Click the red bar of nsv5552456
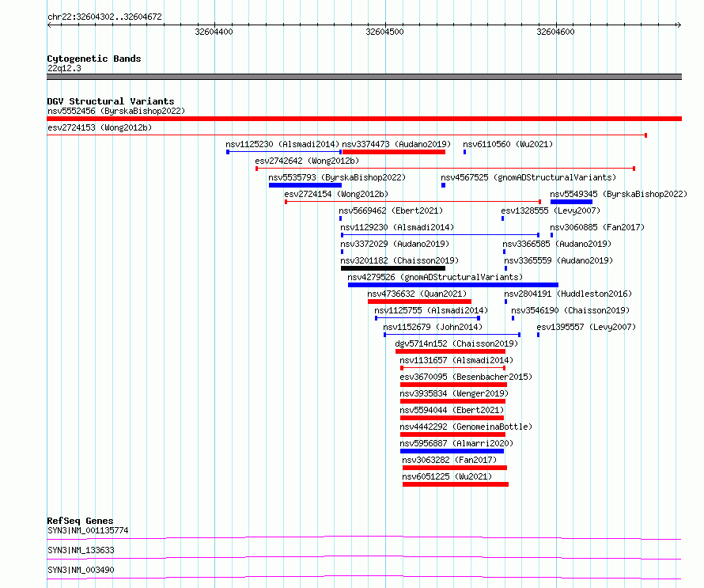Viewport: 704px width, 588px height. coord(364,119)
